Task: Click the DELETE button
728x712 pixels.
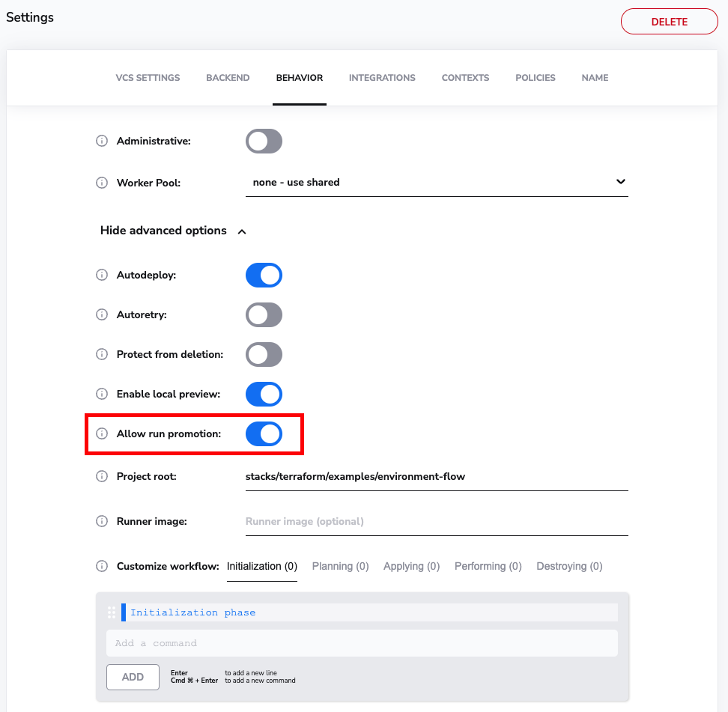Action: [x=669, y=21]
